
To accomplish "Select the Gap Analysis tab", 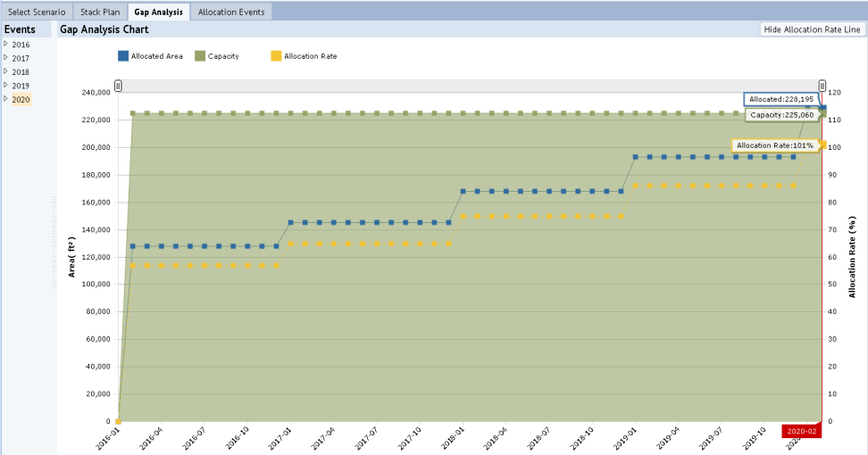I will pyautogui.click(x=159, y=12).
